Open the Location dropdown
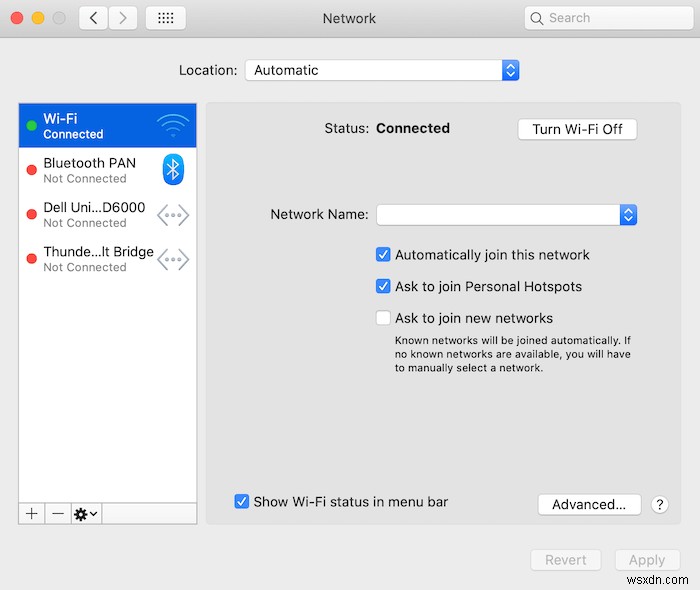Screen dimensions: 700x590 (x=382, y=70)
